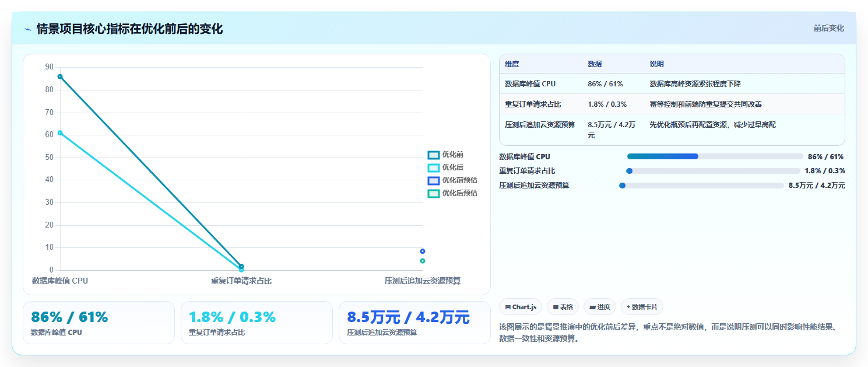
Task: Click the 1.8% / 0.3% value beside progress bar
Action: [x=825, y=171]
